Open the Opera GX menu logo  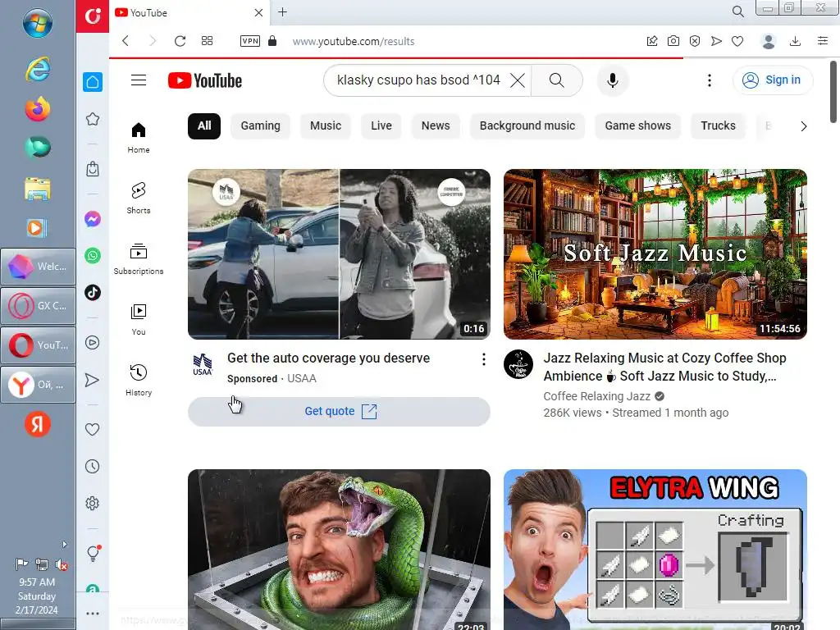(x=92, y=16)
